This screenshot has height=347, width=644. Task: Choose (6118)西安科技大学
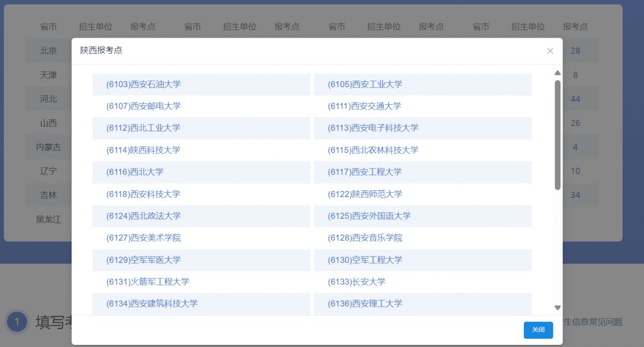coord(143,194)
